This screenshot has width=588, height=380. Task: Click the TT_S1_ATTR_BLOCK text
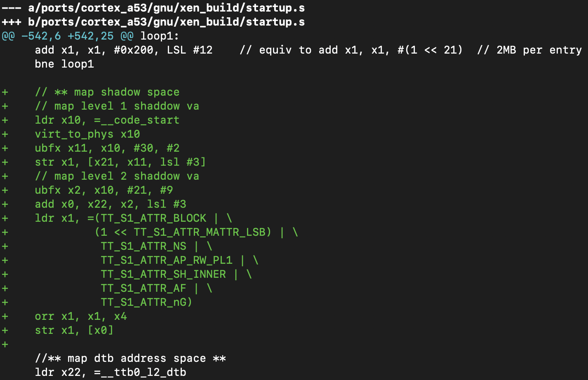click(153, 218)
